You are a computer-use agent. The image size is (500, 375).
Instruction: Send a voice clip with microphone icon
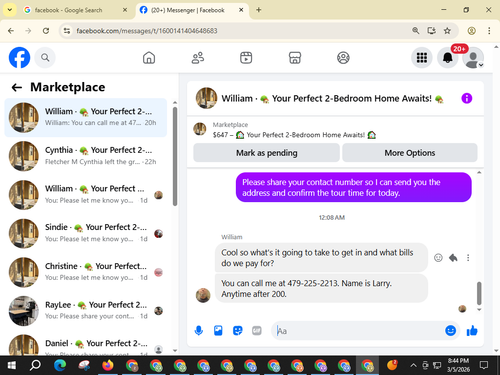pyautogui.click(x=199, y=331)
